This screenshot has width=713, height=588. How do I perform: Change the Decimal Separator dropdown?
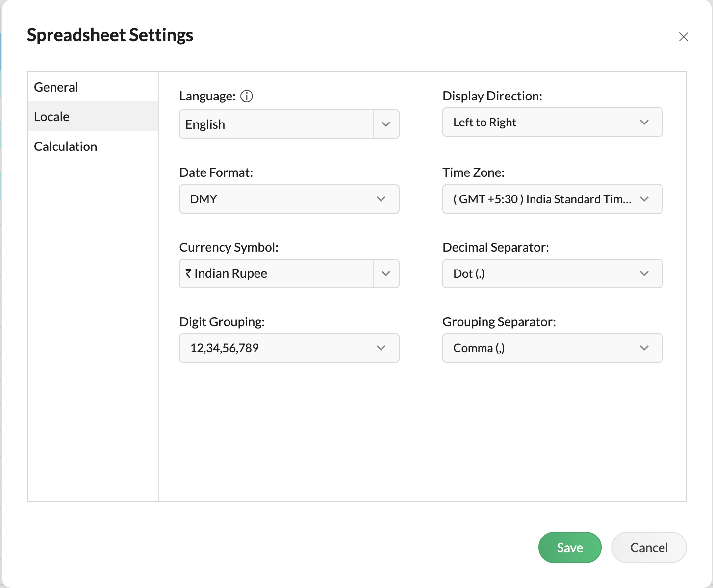click(x=552, y=273)
